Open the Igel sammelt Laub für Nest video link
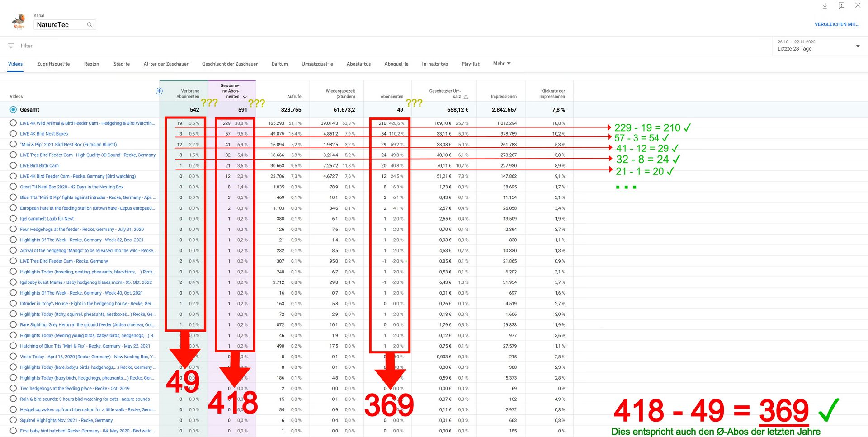 coord(47,219)
